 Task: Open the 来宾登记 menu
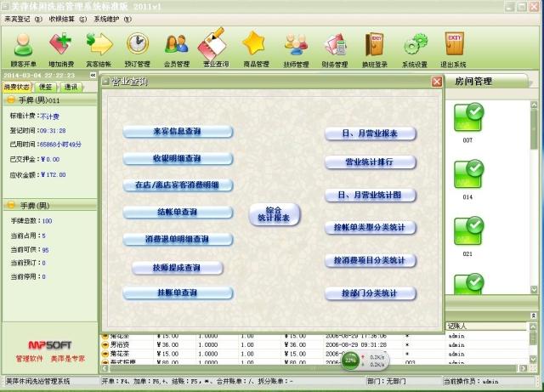pyautogui.click(x=23, y=19)
